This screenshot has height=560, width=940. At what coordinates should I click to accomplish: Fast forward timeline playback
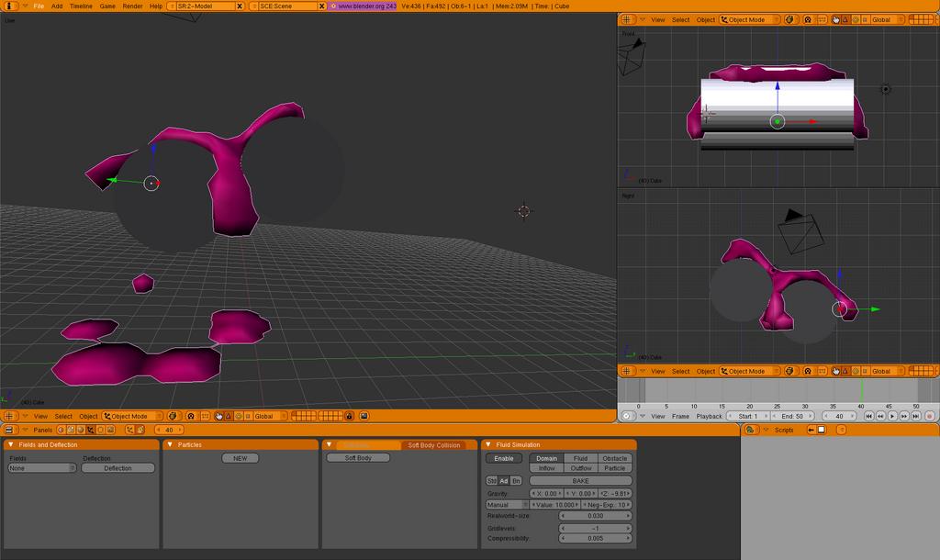[x=904, y=416]
